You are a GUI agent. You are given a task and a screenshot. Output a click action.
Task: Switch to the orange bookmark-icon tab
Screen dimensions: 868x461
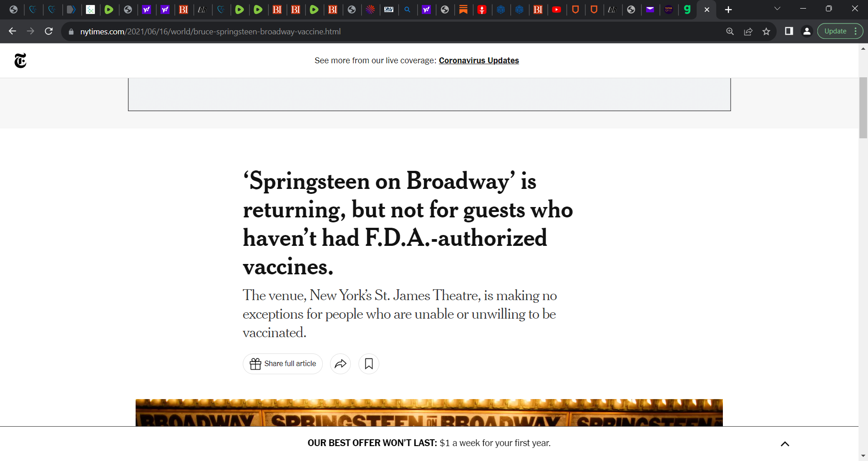pyautogui.click(x=463, y=9)
